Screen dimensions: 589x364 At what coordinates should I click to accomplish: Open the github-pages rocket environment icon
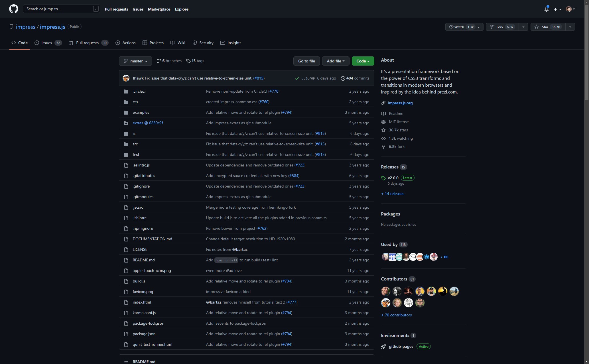tap(383, 347)
